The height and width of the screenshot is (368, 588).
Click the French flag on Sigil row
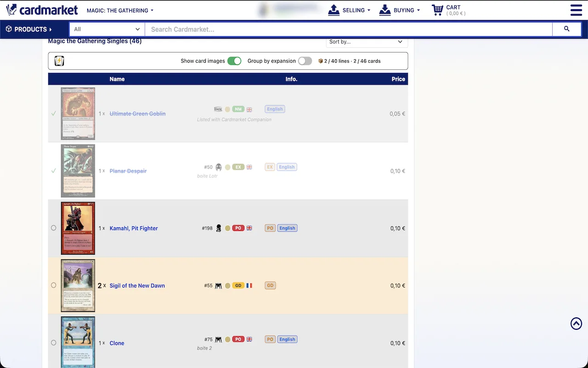[249, 286]
